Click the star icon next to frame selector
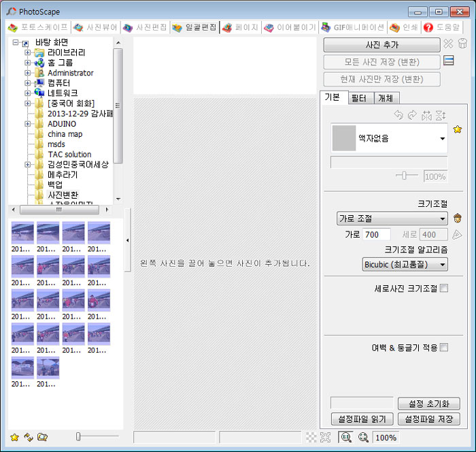Image resolution: width=476 pixels, height=452 pixels. click(x=458, y=129)
